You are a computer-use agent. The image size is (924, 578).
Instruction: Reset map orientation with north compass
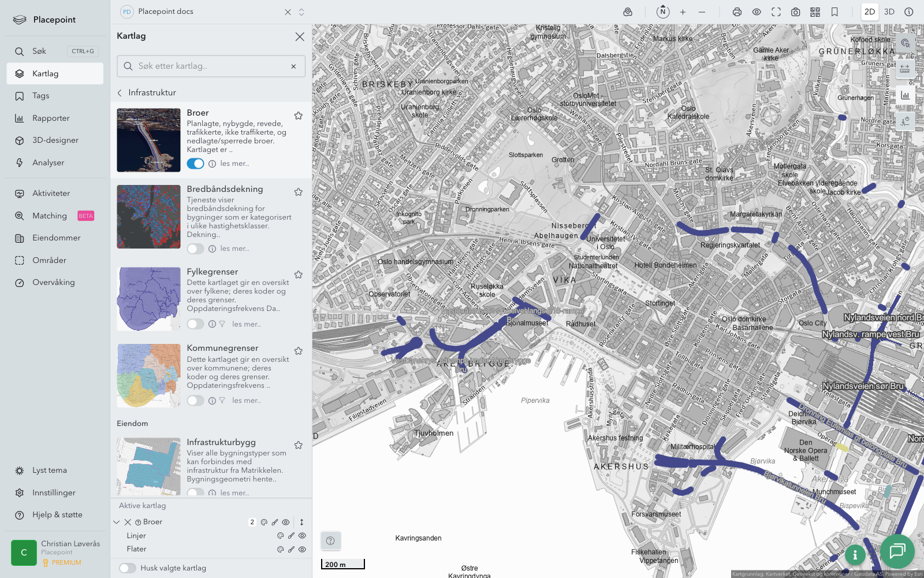[663, 12]
